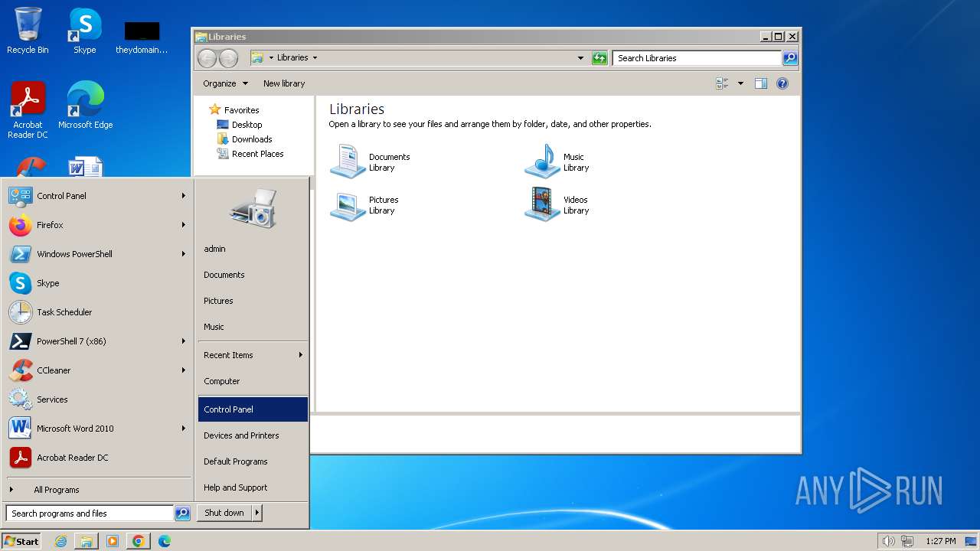Click the Forward navigation arrow in Libraries
980x551 pixels.
coord(228,58)
